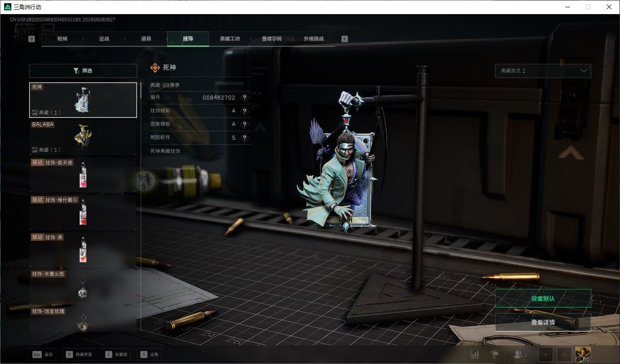Open the 收藏馆 button
This screenshot has height=364, width=620.
coord(116,354)
